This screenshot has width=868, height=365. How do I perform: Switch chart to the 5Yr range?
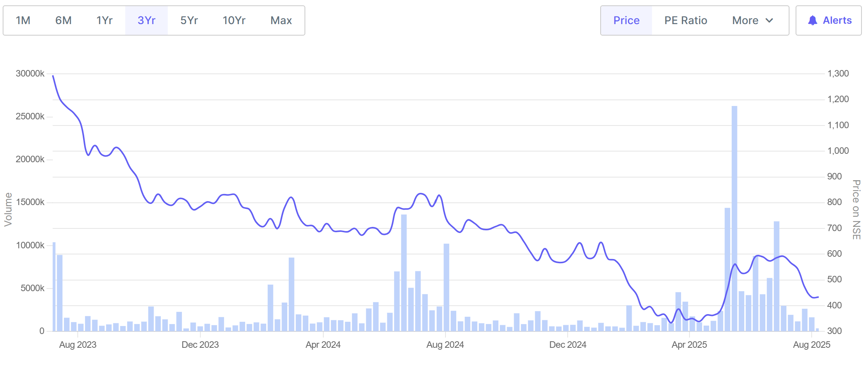pos(189,21)
